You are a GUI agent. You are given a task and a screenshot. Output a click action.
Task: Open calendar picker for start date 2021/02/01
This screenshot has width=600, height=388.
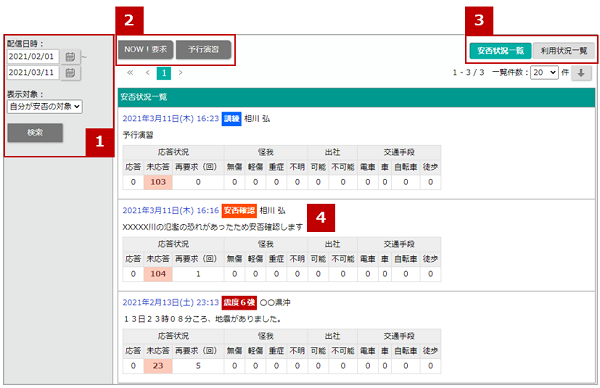[70, 57]
